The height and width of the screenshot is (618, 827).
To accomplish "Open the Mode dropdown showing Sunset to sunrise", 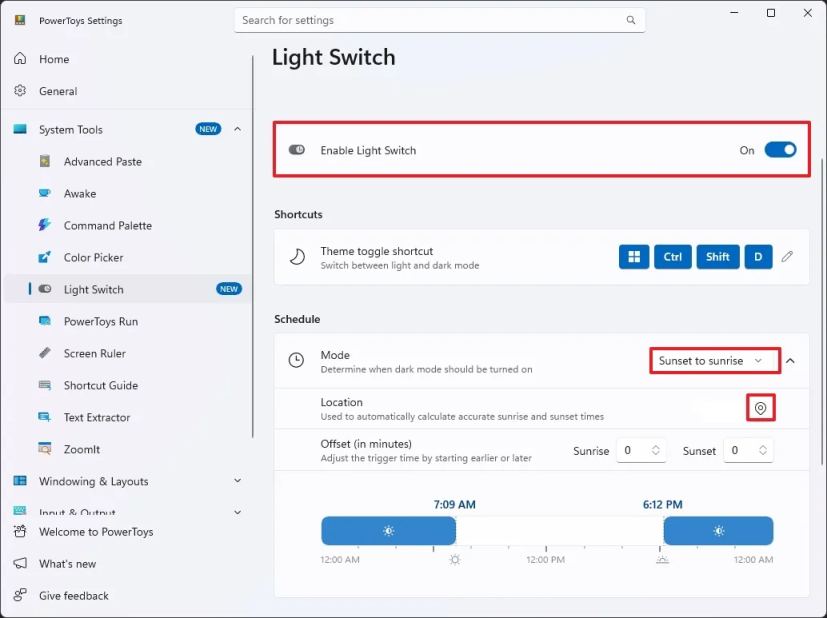I will (713, 361).
